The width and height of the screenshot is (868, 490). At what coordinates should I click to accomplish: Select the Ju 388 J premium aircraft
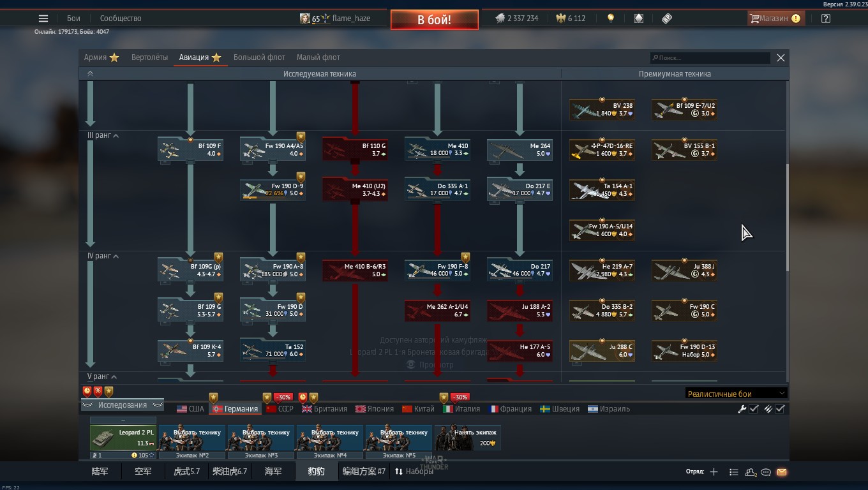(x=684, y=270)
